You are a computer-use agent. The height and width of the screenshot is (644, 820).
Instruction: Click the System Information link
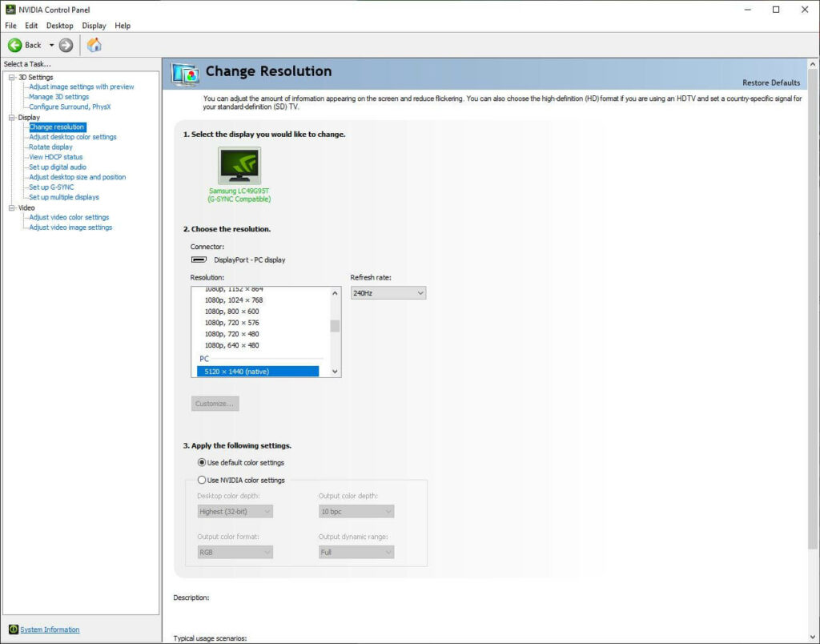pyautogui.click(x=50, y=630)
